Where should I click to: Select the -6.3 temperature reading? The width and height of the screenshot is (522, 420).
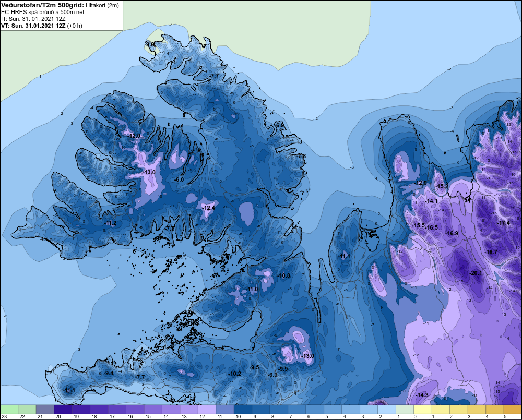[x=272, y=375]
